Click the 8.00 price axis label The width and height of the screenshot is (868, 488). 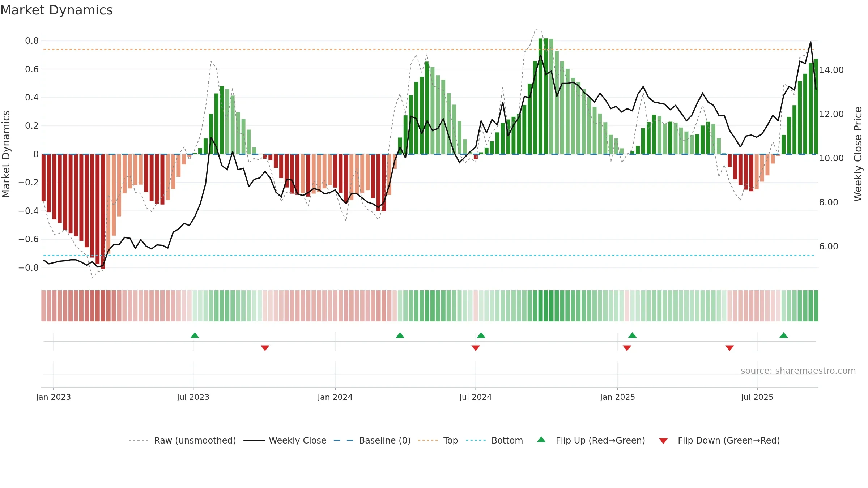tap(829, 202)
